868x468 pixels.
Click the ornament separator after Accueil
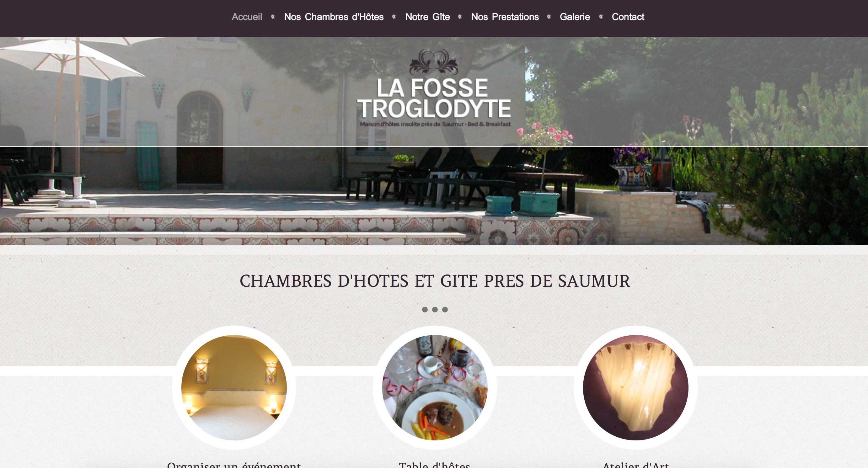(273, 17)
